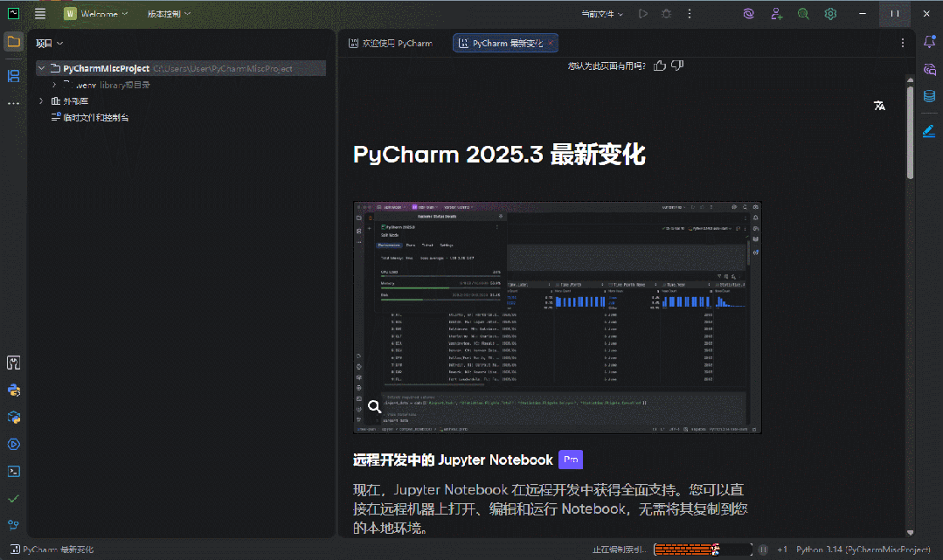Screen dimensions: 943x560
Task: Open the Project tool window
Action: (x=13, y=42)
